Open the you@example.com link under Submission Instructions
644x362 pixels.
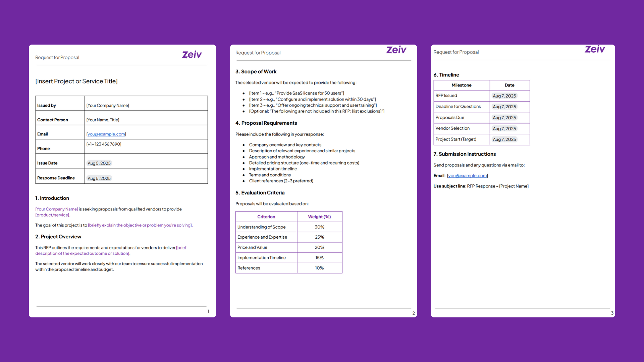(x=467, y=175)
